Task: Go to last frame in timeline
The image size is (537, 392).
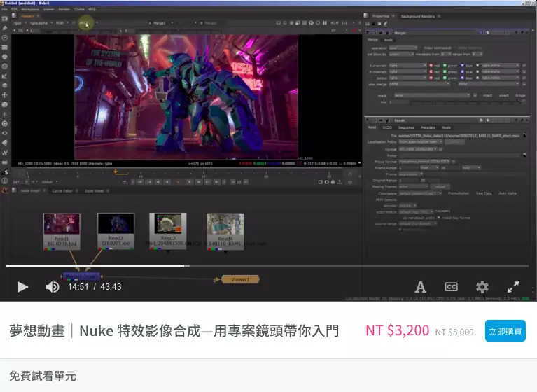Action: (x=216, y=182)
